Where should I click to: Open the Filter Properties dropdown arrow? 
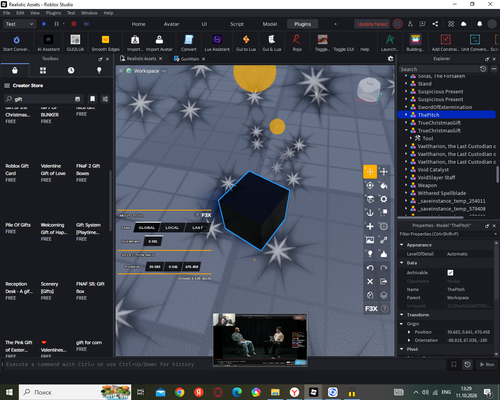pyautogui.click(x=496, y=234)
